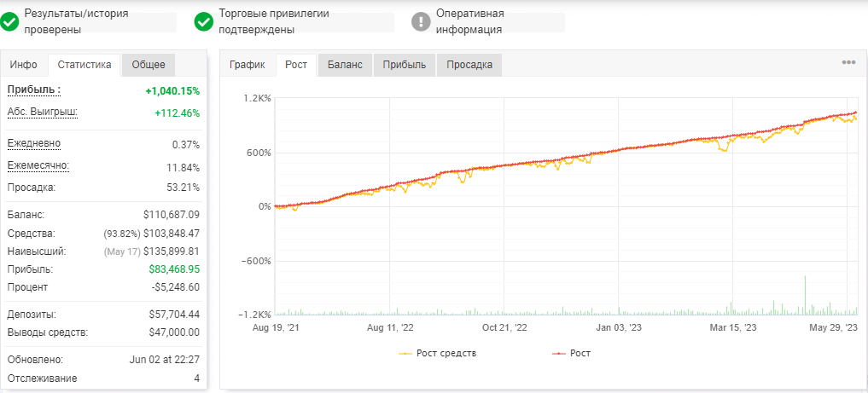The image size is (868, 393).
Task: Click the Ежемесячно statistic label
Action: pyautogui.click(x=38, y=166)
